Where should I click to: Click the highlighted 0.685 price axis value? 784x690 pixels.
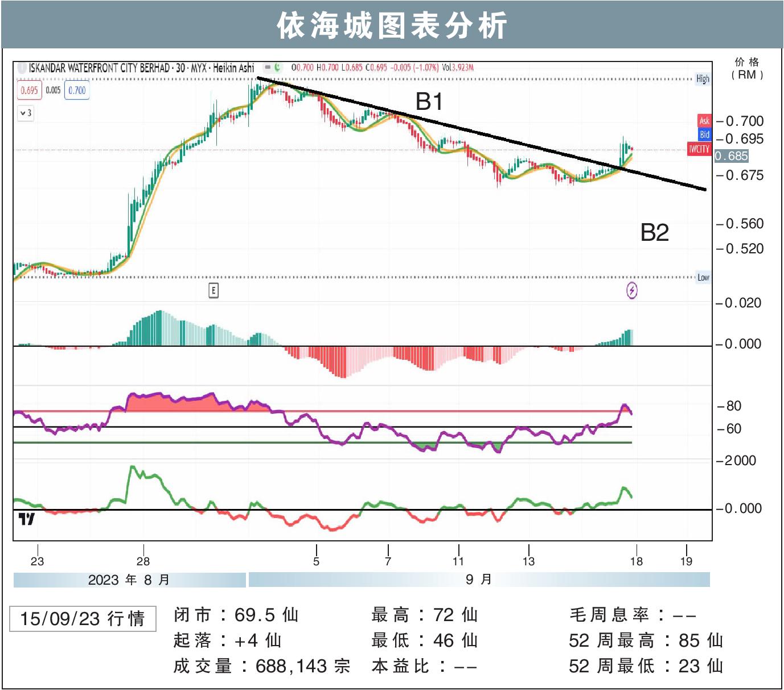(x=732, y=156)
